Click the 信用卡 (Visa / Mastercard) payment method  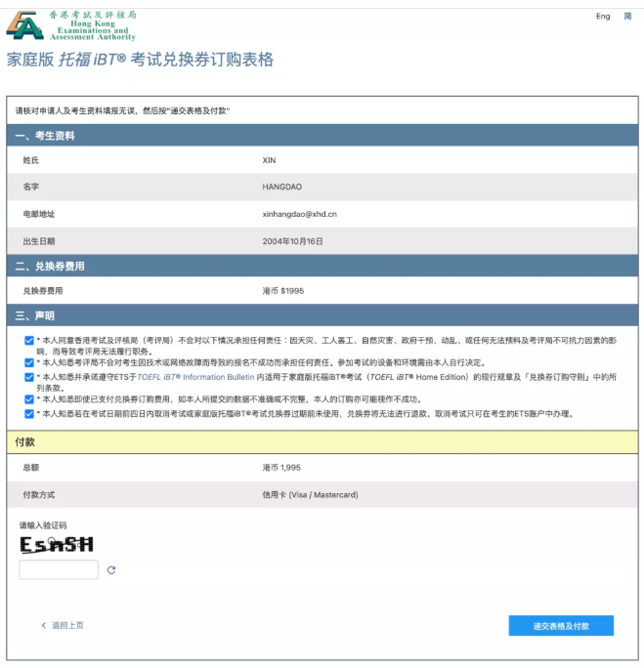[310, 494]
